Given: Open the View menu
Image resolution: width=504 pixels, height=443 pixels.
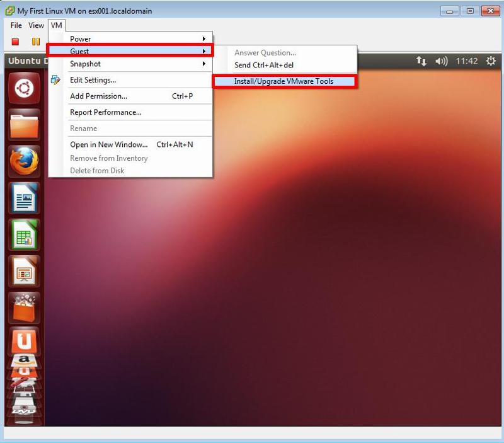Looking at the screenshot, I should (36, 25).
